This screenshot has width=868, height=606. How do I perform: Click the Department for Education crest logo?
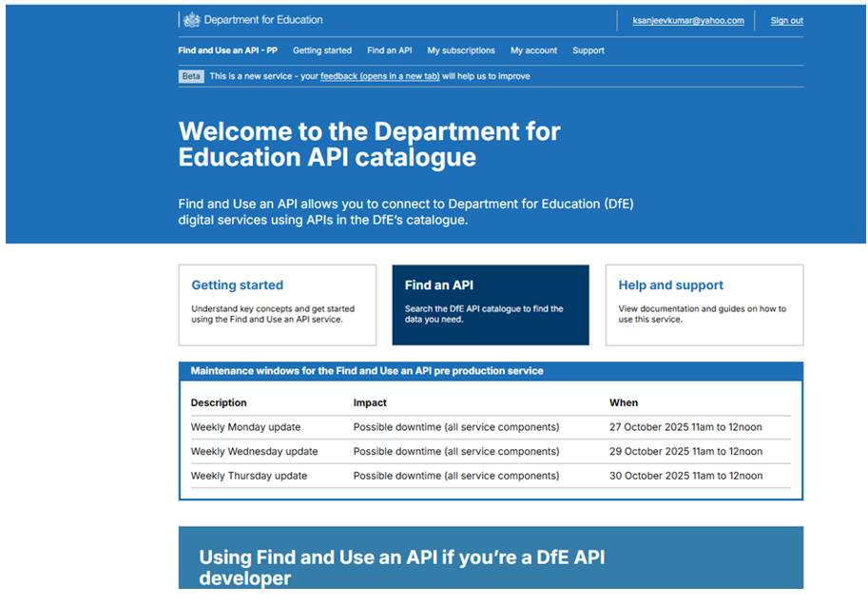[191, 20]
